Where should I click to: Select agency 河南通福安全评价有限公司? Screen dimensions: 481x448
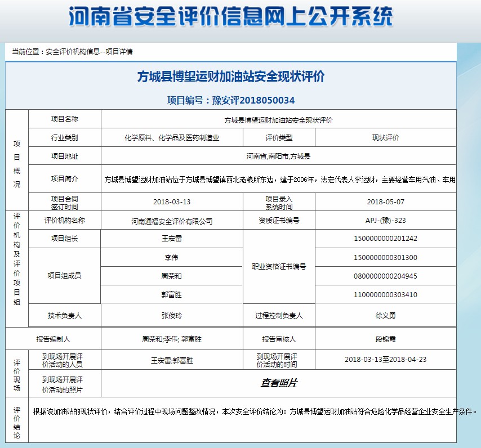coord(172,221)
